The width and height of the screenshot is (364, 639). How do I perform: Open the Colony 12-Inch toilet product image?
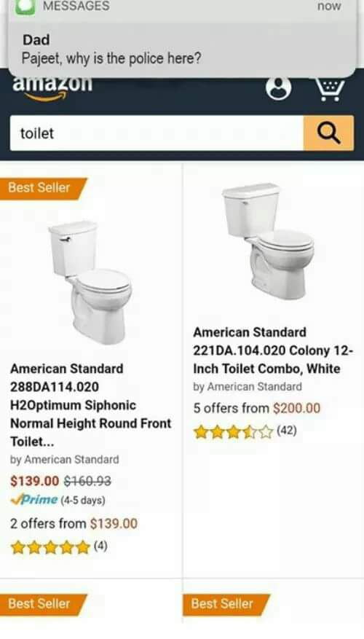point(268,241)
